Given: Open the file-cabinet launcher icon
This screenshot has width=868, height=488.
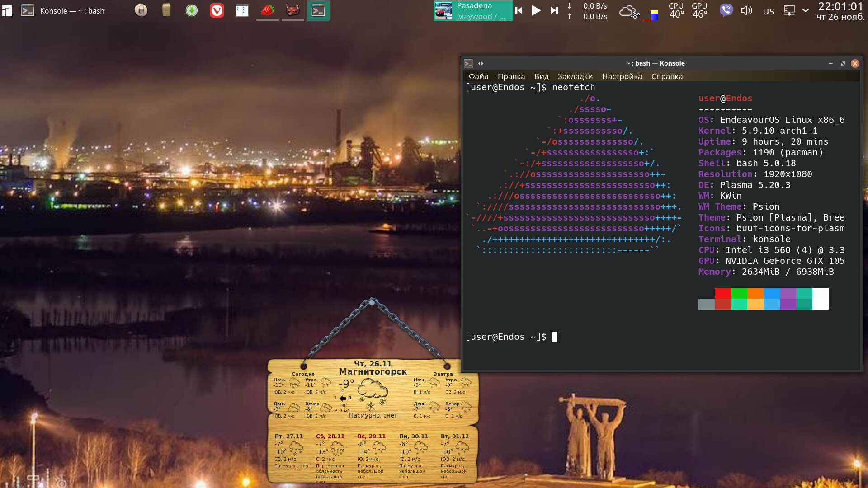Looking at the screenshot, I should pyautogui.click(x=166, y=10).
